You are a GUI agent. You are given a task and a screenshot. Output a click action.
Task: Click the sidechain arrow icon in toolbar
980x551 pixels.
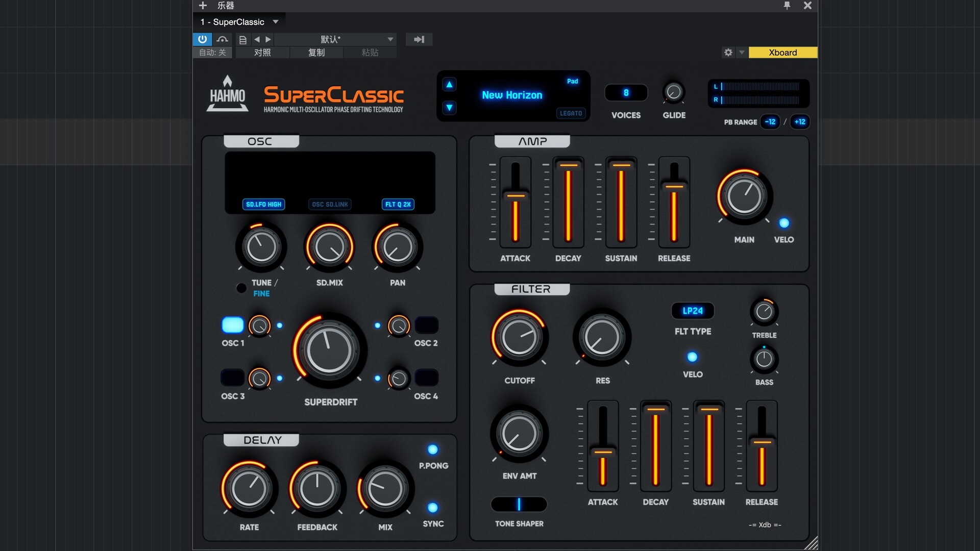pyautogui.click(x=419, y=39)
